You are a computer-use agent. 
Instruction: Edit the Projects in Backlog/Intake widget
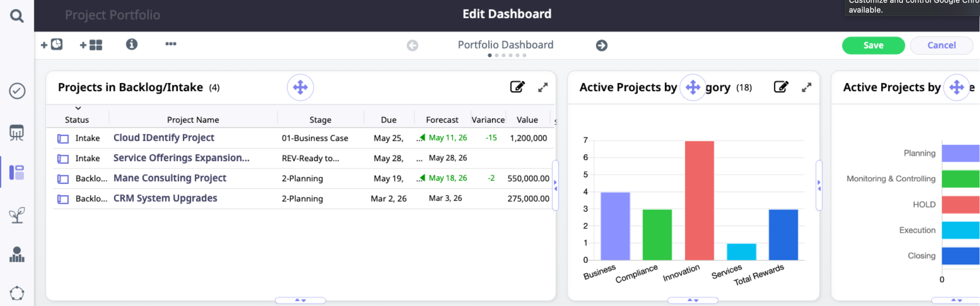pos(517,87)
